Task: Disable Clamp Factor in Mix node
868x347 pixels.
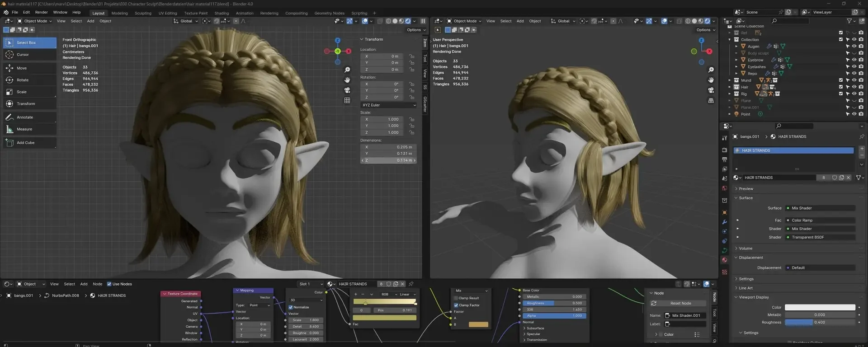Action: 456,305
